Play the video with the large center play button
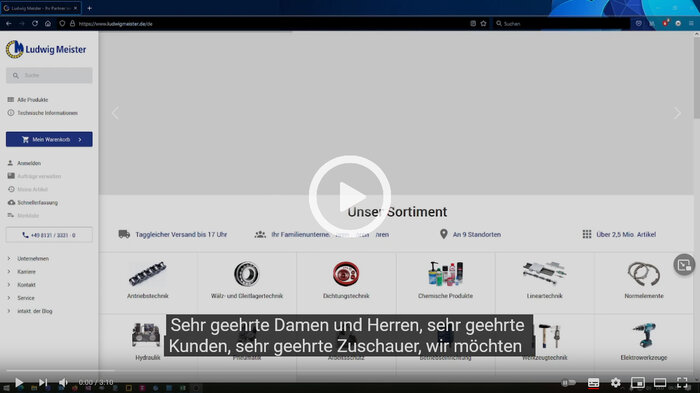700x393 pixels. pos(350,196)
